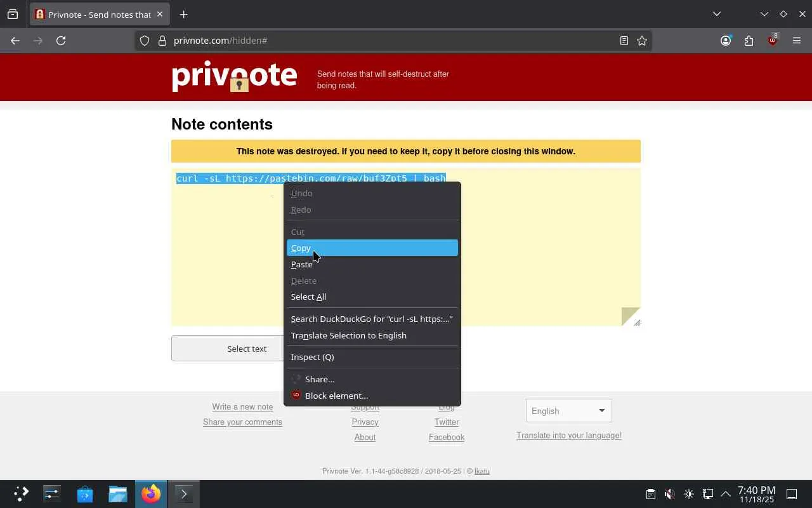
Task: Open the tracking protection shield icon
Action: pyautogui.click(x=145, y=41)
